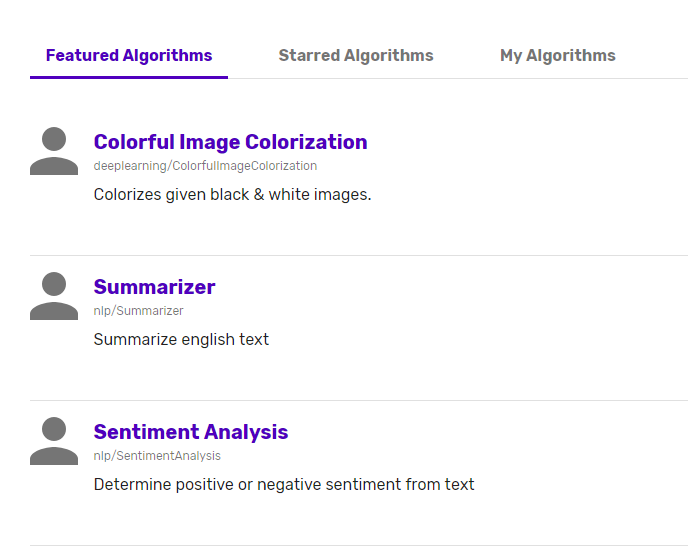Image resolution: width=688 pixels, height=548 pixels.
Task: Click the nlp/Summarizer path text
Action: click(x=139, y=311)
